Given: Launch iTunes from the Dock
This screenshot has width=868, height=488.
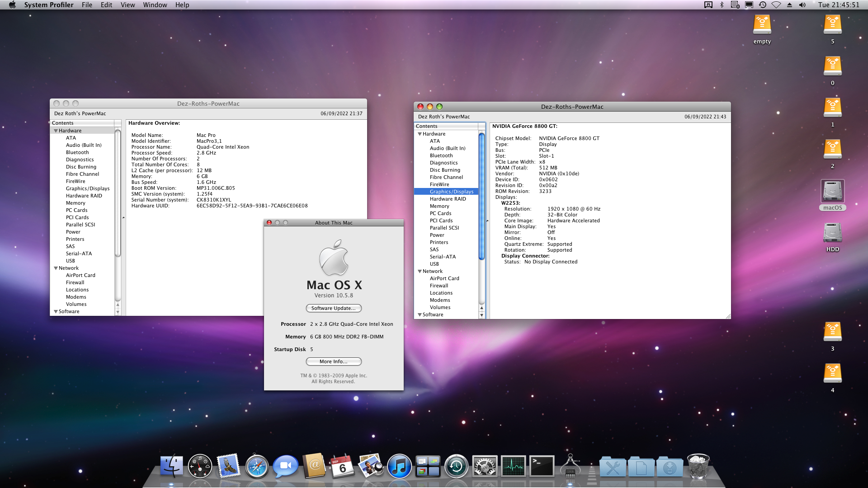Looking at the screenshot, I should coord(399,466).
